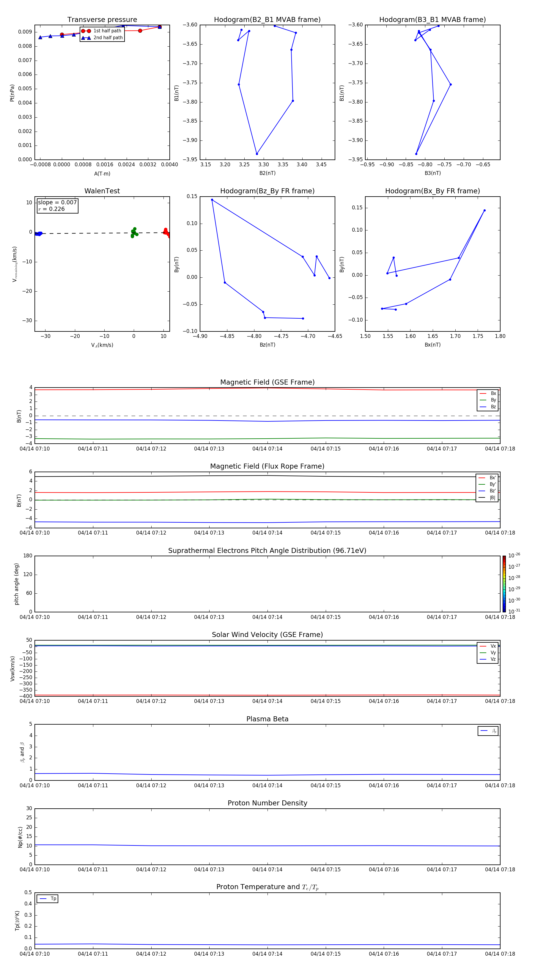
Task: Click the 'Proton Number Density' title
Action: click(x=267, y=804)
